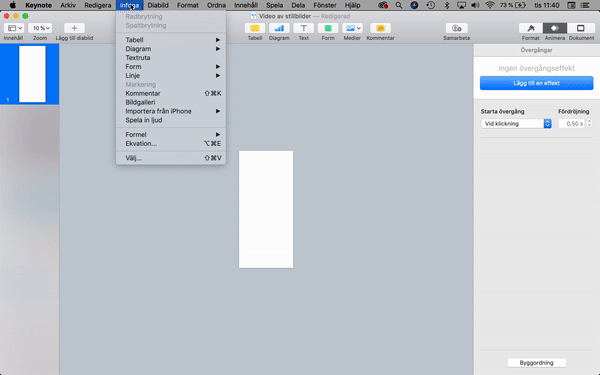
Task: Click the Diagram toolbar icon
Action: [x=279, y=28]
